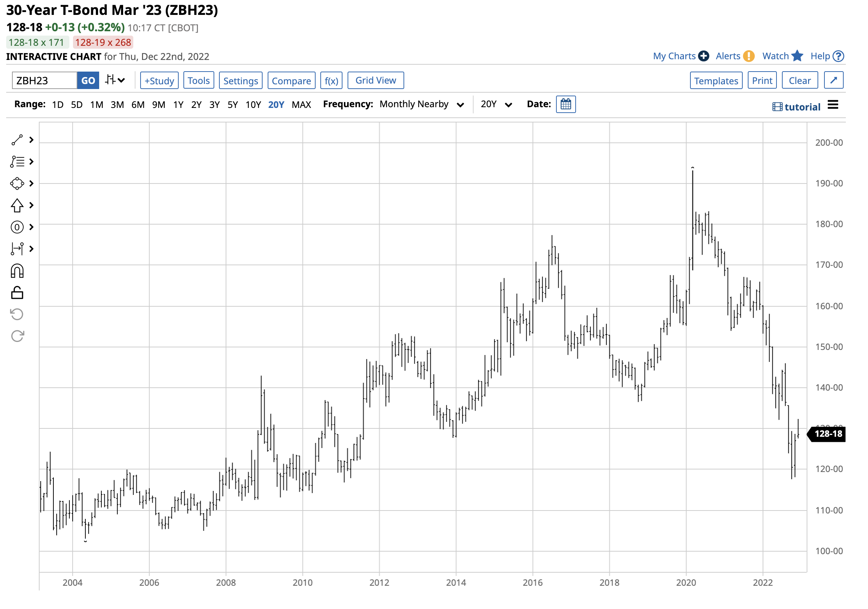
Task: Expand the bar chart type dropdown
Action: pos(115,80)
